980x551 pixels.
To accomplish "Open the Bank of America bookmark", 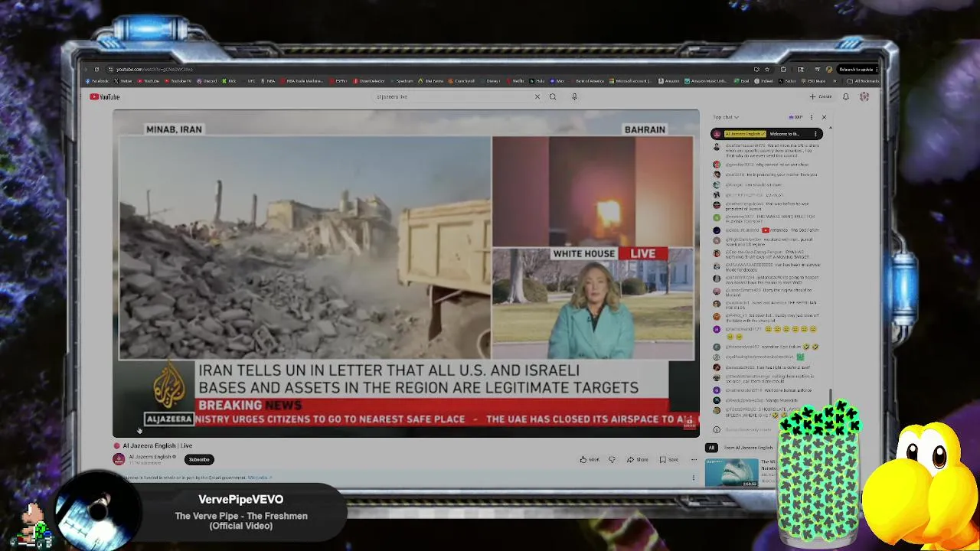I will tap(587, 81).
